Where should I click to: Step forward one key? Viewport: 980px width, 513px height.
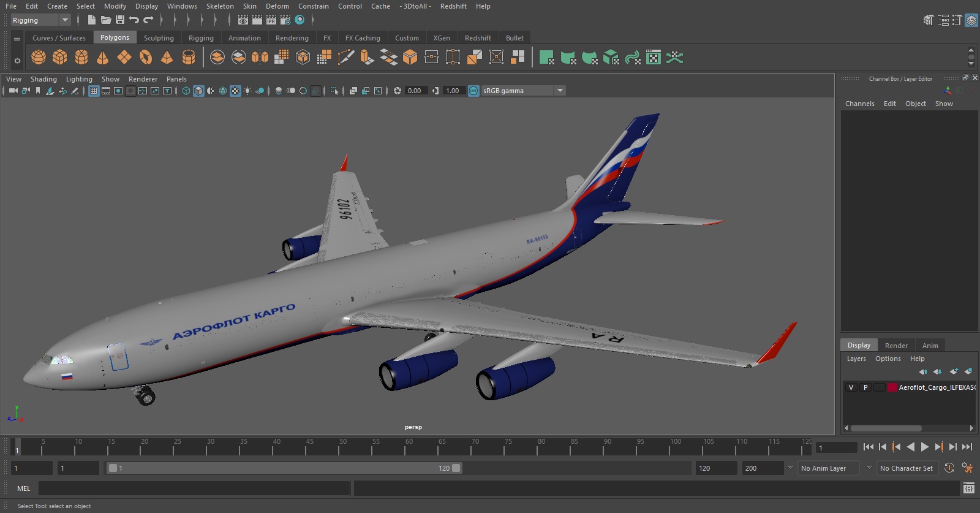tap(939, 447)
